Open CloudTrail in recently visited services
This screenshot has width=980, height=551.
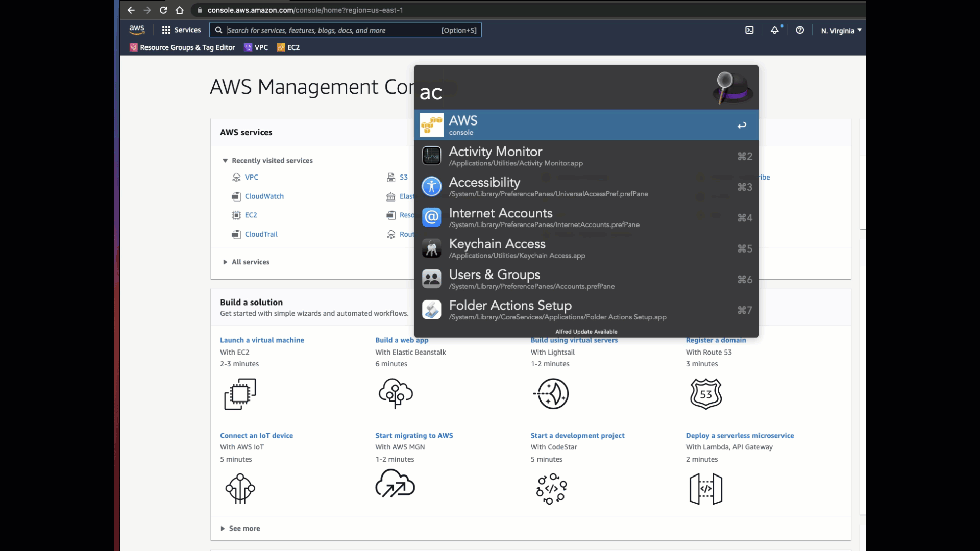261,234
